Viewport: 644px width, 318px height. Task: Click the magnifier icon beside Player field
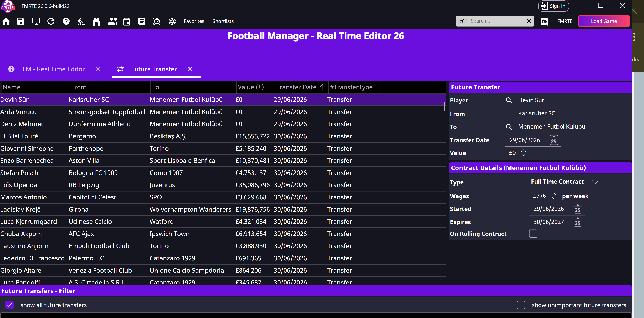[x=509, y=100]
